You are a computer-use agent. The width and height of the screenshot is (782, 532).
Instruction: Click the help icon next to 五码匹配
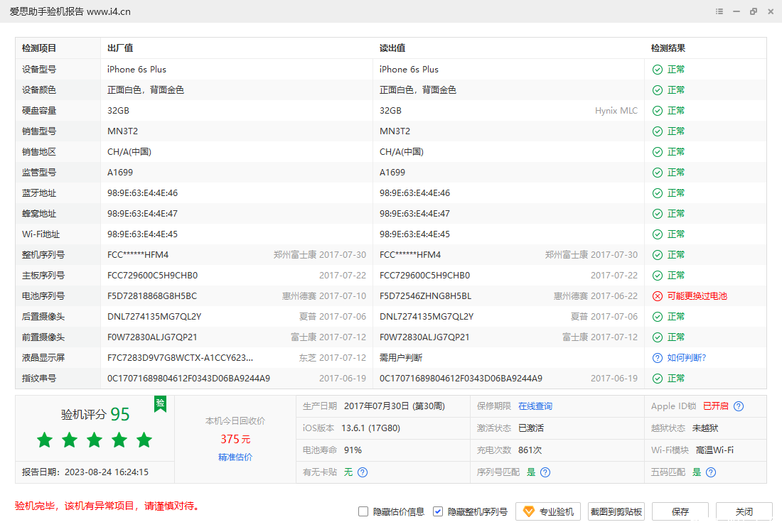pos(711,472)
